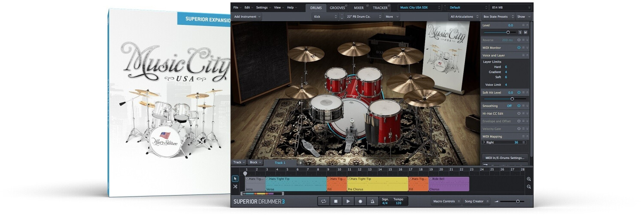Open MIDI In/E-Drums Settings

coord(505,158)
